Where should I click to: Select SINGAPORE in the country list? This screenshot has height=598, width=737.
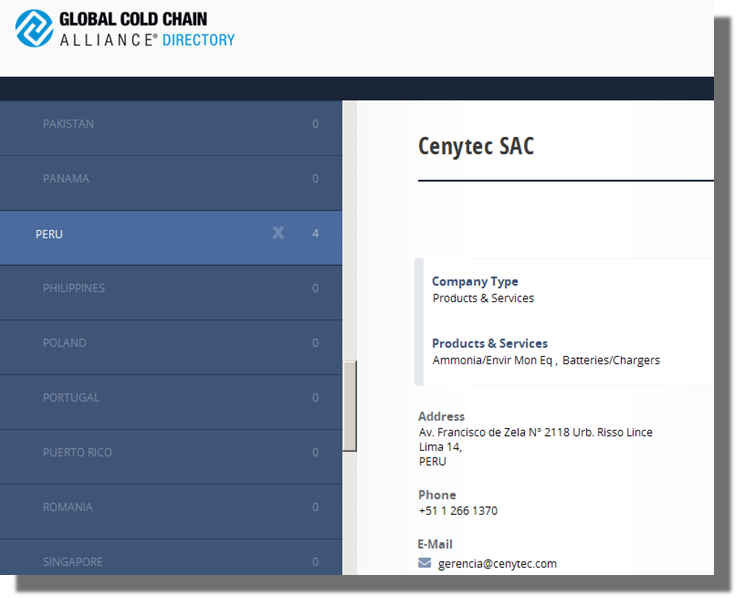coord(171,557)
